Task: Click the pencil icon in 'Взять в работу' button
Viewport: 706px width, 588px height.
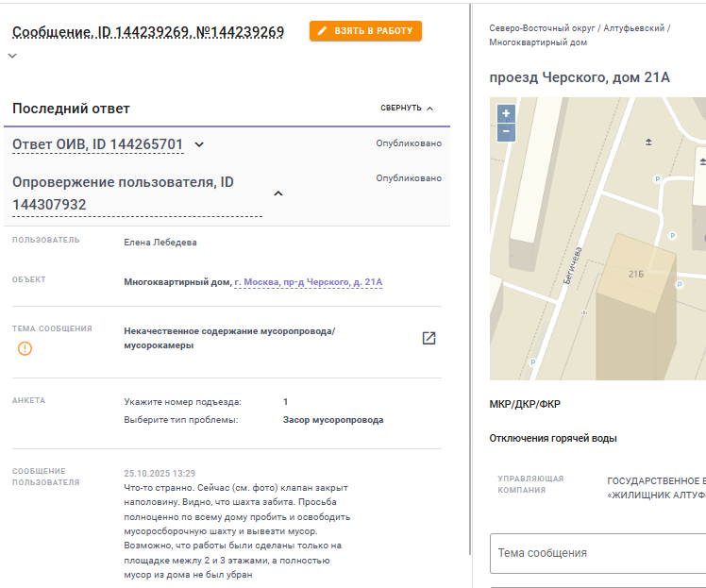Action: coord(322,31)
